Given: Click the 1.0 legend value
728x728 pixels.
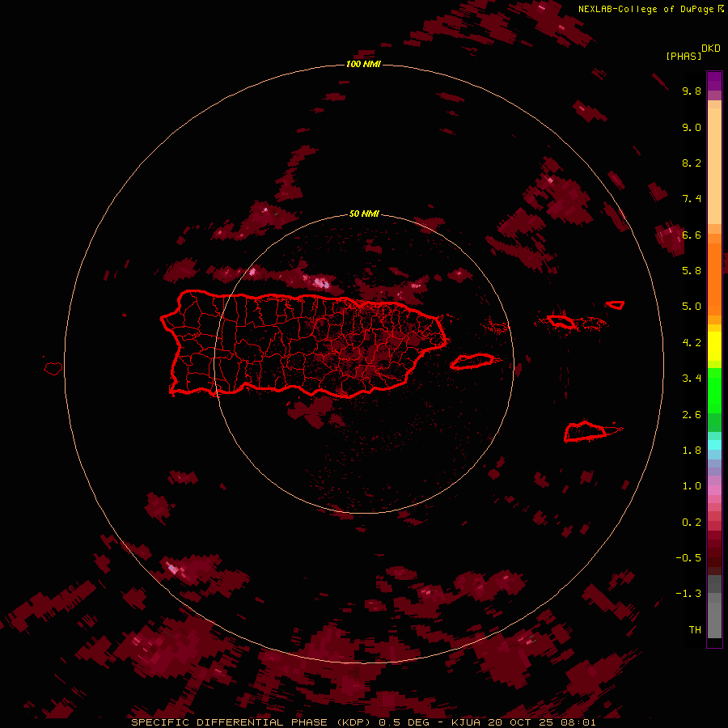Looking at the screenshot, I should click(692, 486).
